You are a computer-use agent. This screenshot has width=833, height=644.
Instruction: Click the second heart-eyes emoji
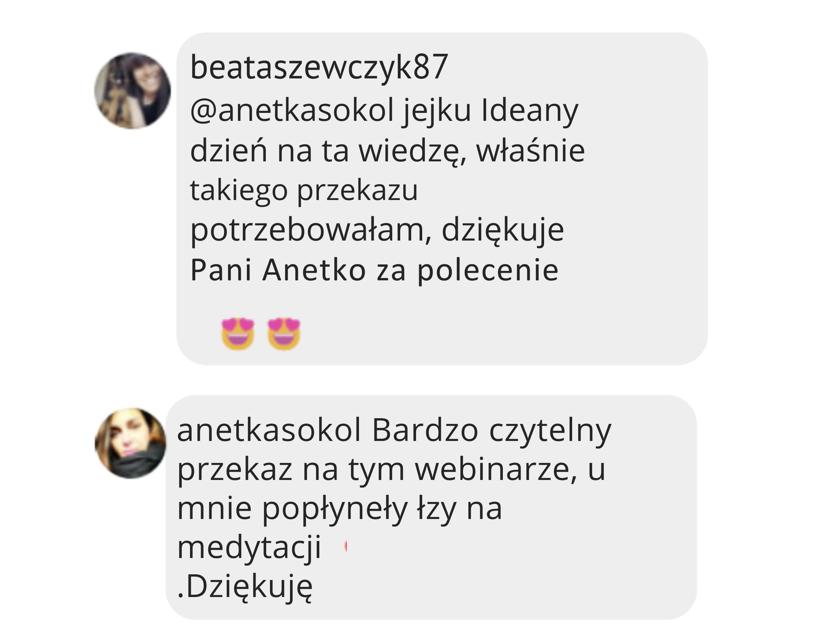pyautogui.click(x=284, y=334)
